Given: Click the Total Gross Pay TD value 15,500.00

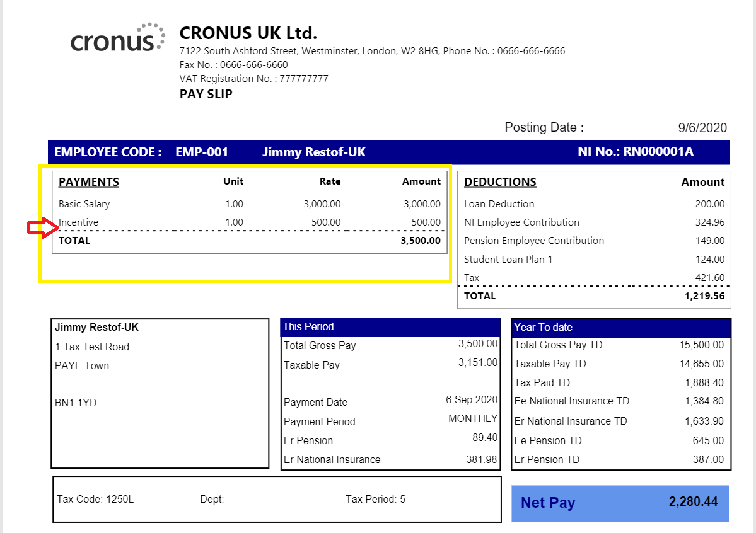Looking at the screenshot, I should pyautogui.click(x=702, y=345).
